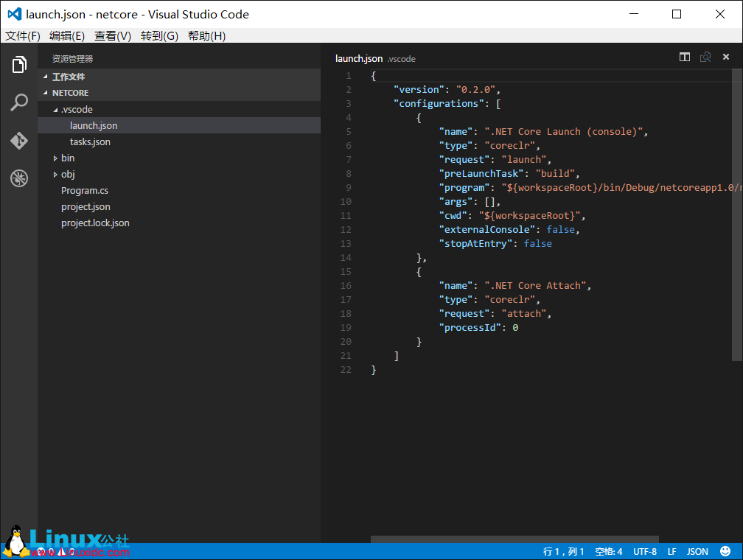Change end-of-line sequence via LF

coord(672,551)
